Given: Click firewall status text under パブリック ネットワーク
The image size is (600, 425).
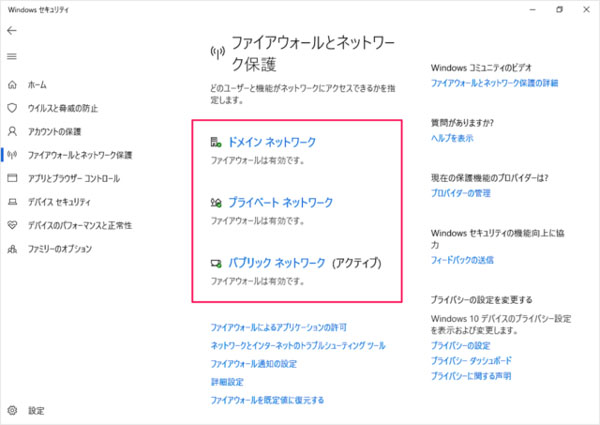Looking at the screenshot, I should pyautogui.click(x=258, y=281).
